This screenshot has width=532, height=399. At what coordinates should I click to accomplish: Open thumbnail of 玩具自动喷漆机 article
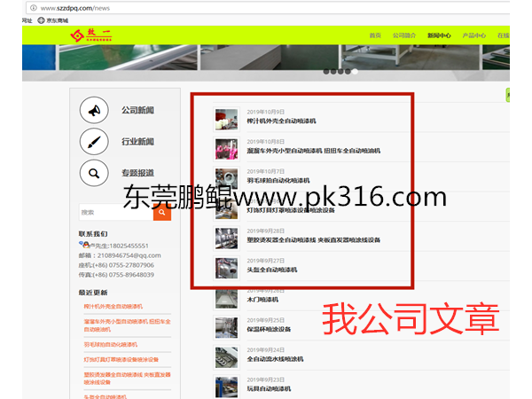(x=226, y=387)
